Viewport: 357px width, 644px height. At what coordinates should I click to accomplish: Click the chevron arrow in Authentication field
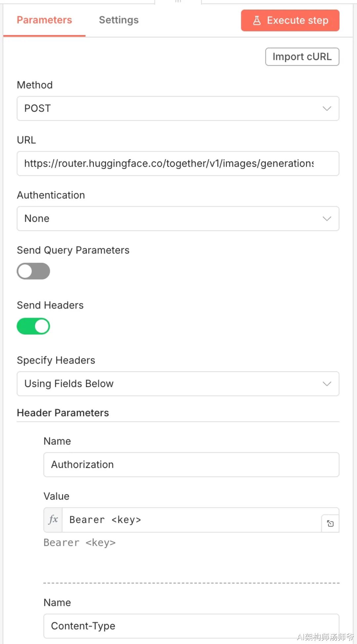[x=327, y=219]
